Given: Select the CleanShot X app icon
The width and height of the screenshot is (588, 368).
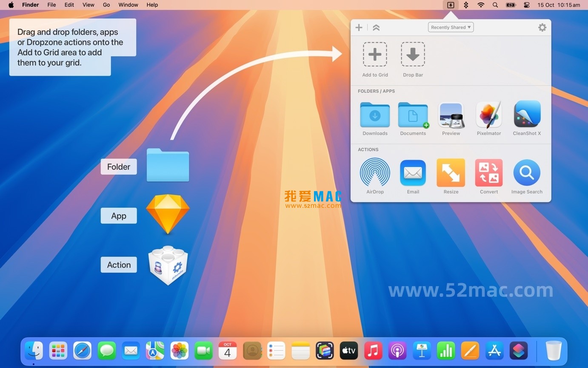Looking at the screenshot, I should pyautogui.click(x=526, y=114).
